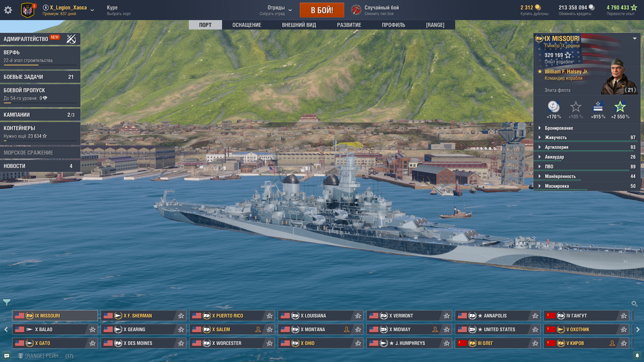Image resolution: width=644 pixels, height=362 pixels.
Task: Open the АДМИРАЛТЕЙСТВО menu entry
Action: coord(40,39)
